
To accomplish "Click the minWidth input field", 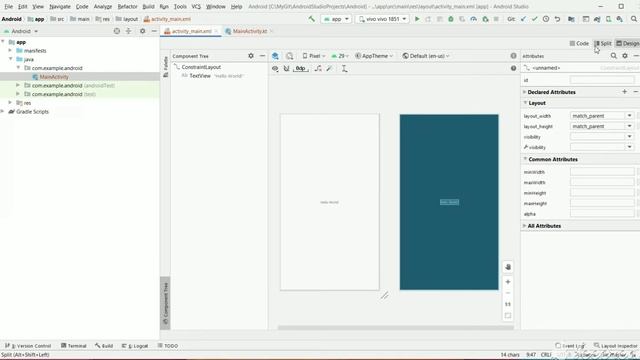I will pyautogui.click(x=602, y=172).
